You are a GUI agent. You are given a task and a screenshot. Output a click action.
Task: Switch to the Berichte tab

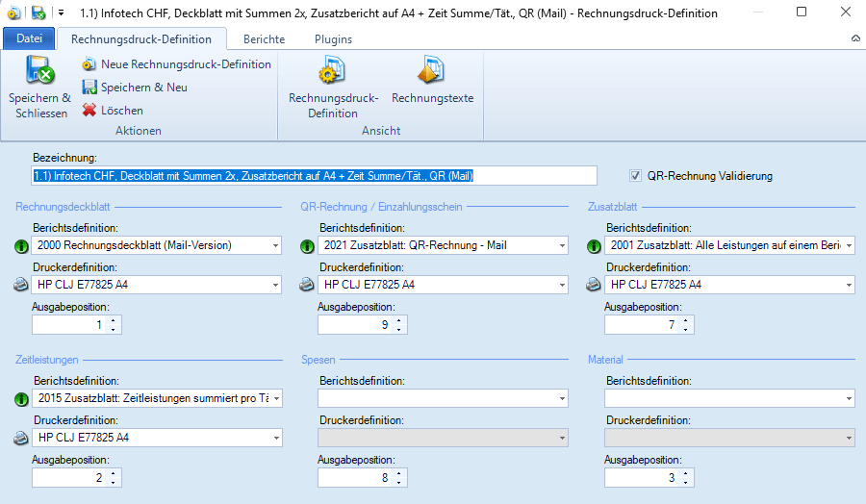point(264,39)
